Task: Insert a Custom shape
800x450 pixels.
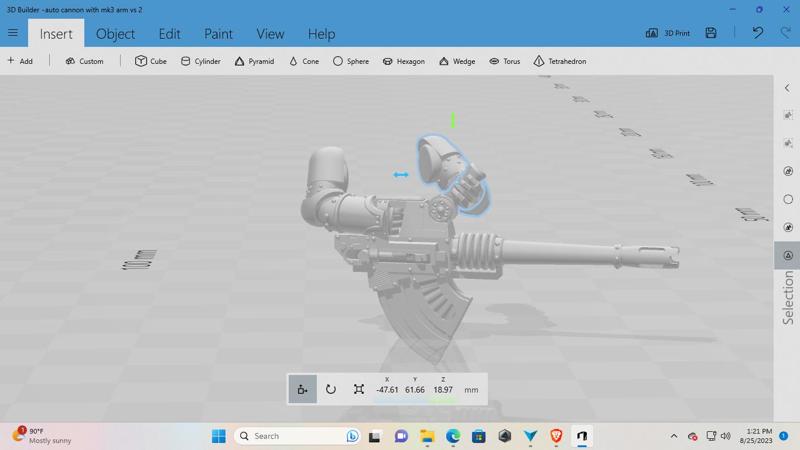Action: point(85,61)
